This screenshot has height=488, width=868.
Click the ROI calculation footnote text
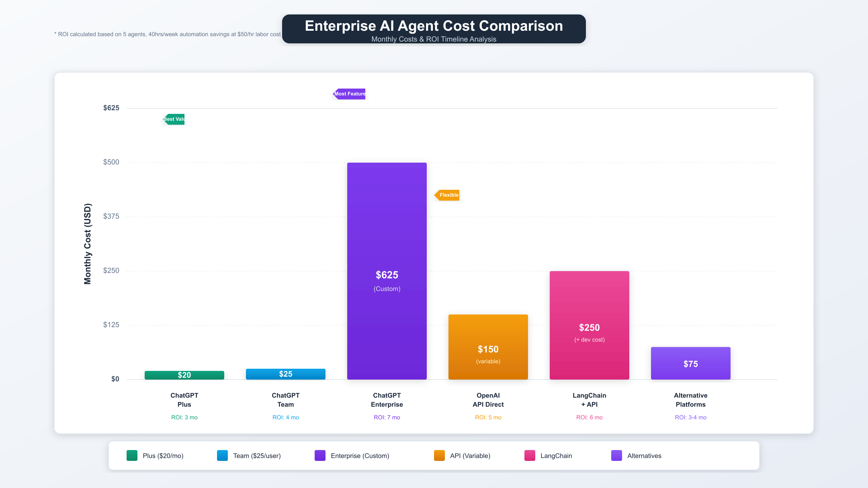[167, 34]
